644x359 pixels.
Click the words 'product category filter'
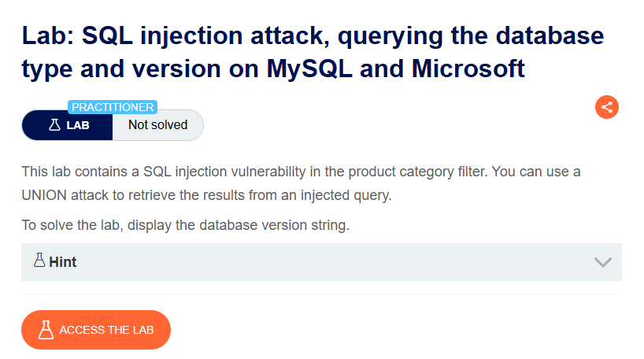[418, 172]
